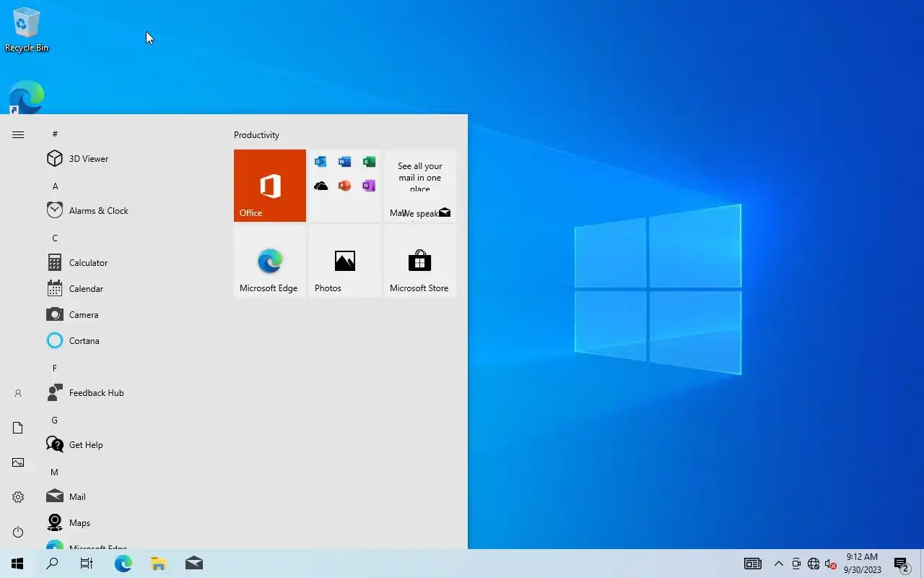Open the Photos tile

click(x=345, y=261)
